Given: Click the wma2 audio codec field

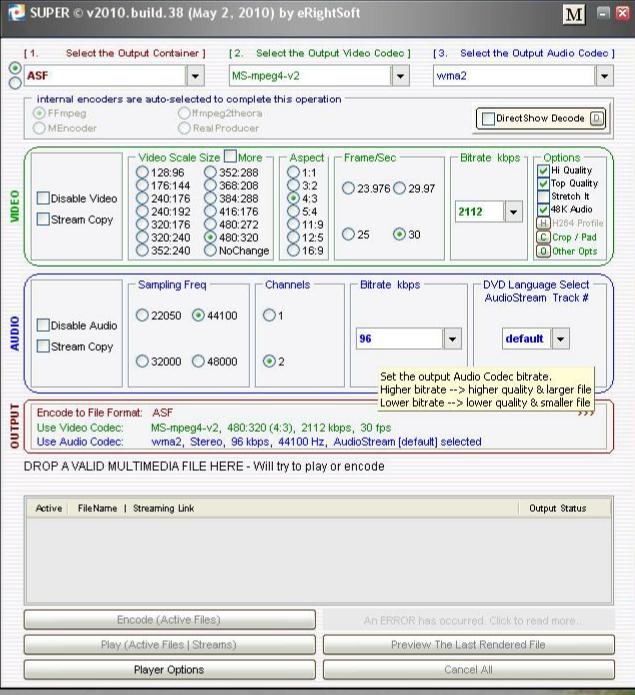Looking at the screenshot, I should (514, 76).
